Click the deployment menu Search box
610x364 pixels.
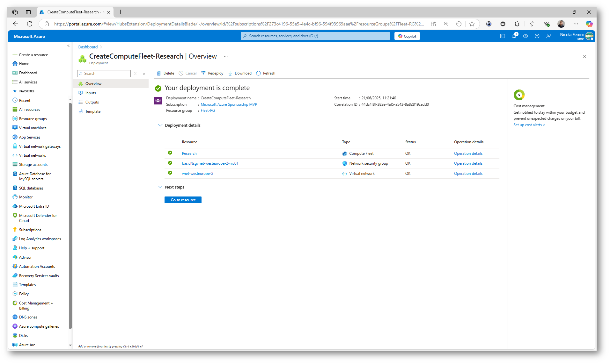pos(104,74)
